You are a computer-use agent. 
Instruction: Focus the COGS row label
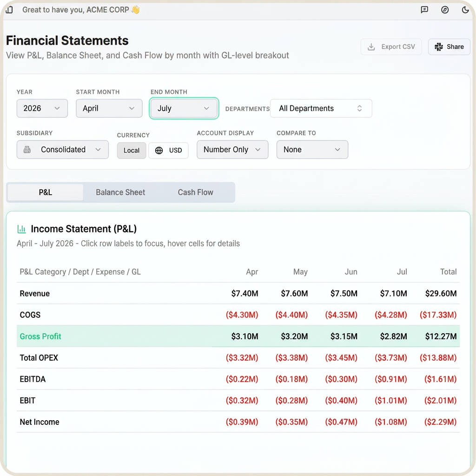click(x=30, y=315)
